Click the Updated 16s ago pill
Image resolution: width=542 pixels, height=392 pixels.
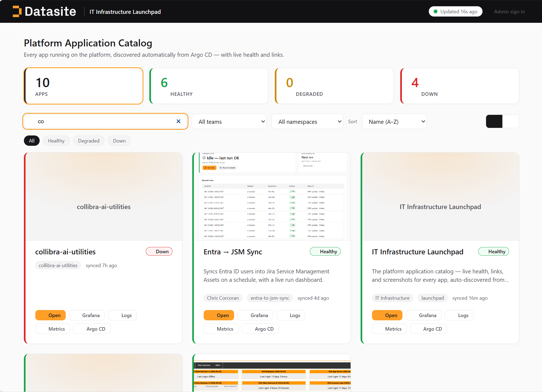coord(455,11)
